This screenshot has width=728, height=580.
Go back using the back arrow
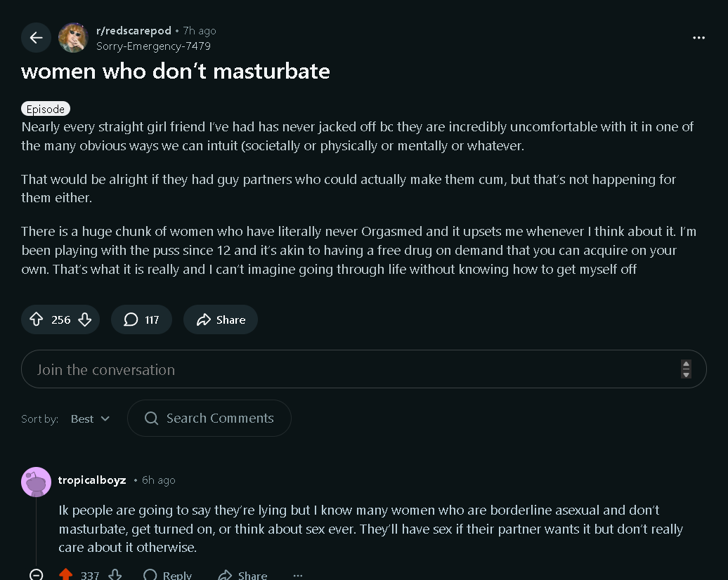(x=36, y=38)
